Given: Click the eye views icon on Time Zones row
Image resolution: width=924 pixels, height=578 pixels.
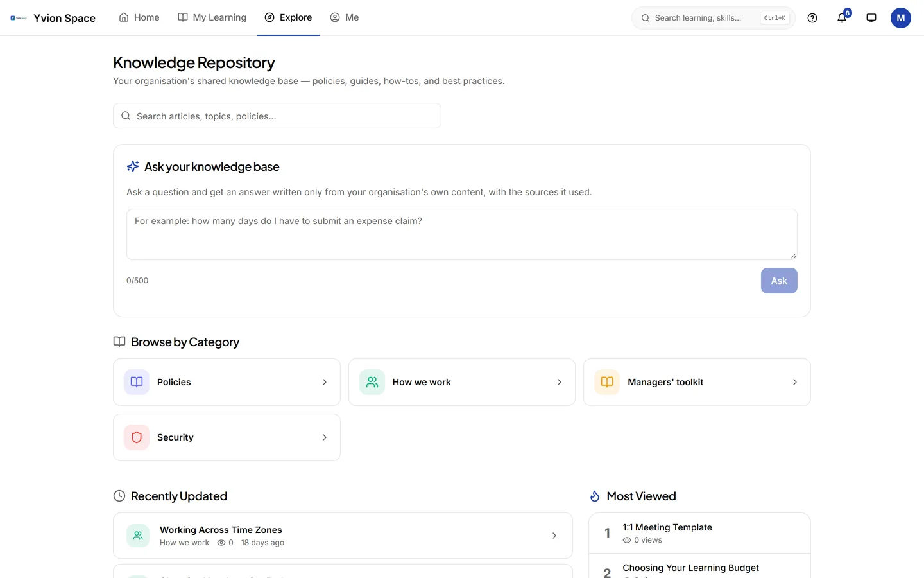Looking at the screenshot, I should 221,543.
